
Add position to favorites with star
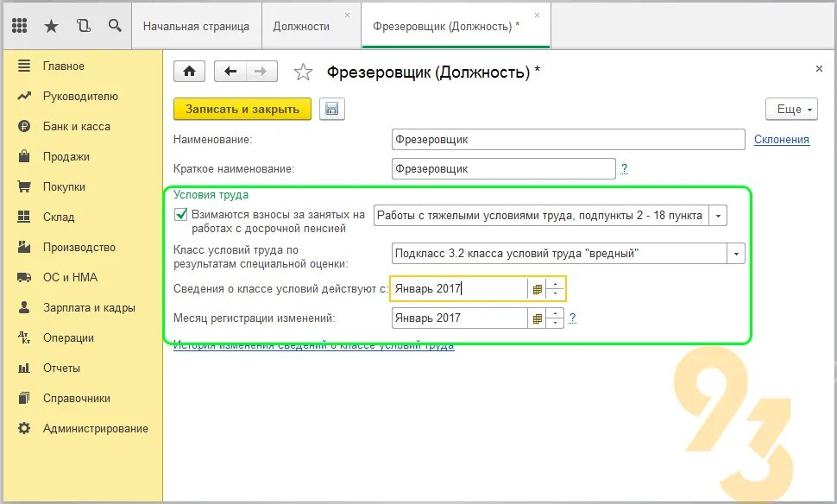303,72
